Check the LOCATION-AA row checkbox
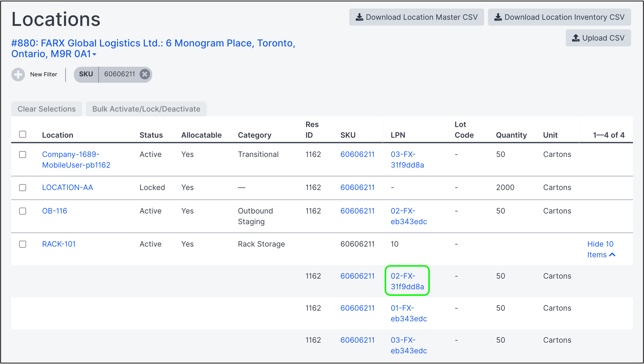Screen dimensions: 644x364 (23, 187)
